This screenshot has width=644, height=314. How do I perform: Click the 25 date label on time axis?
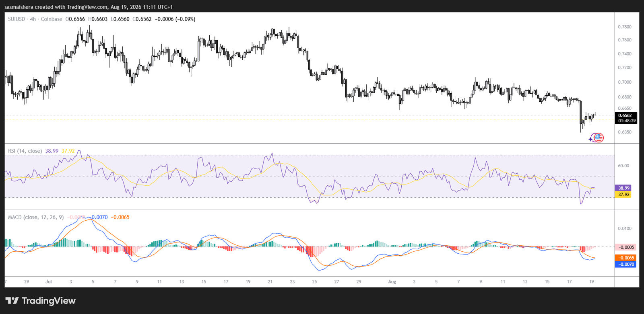tap(314, 282)
